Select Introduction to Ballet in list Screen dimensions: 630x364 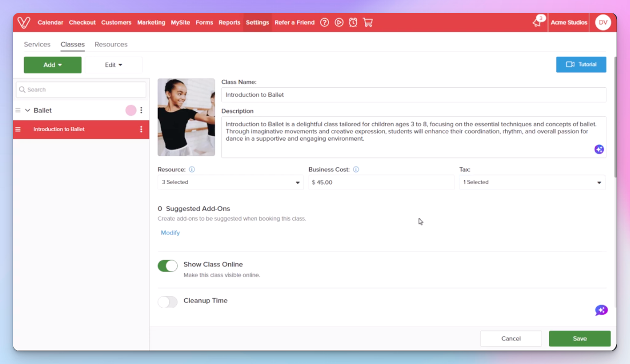point(81,129)
